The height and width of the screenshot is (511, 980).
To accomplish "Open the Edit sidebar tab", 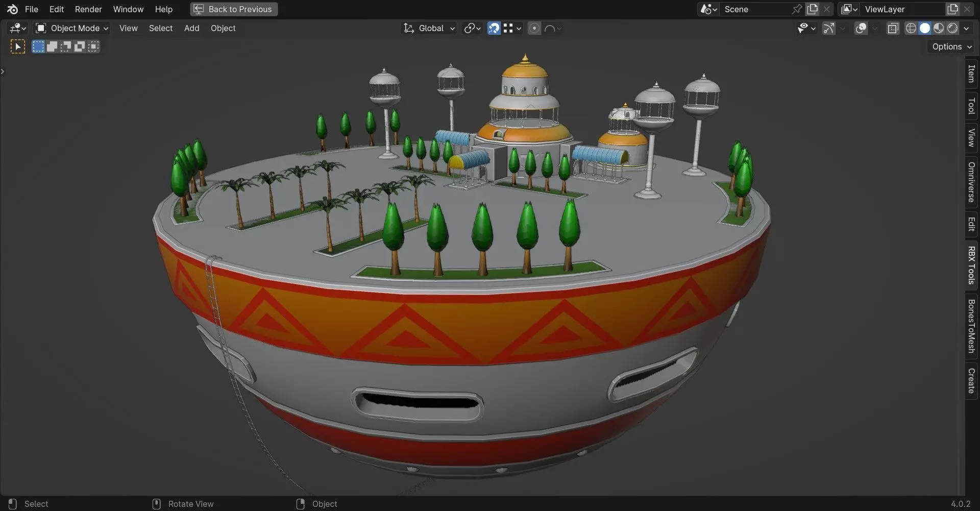I will [x=971, y=224].
